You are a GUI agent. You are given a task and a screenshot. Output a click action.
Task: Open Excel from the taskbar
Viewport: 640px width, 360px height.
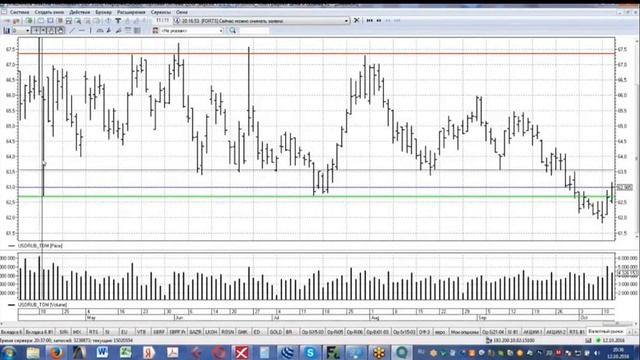point(125,352)
